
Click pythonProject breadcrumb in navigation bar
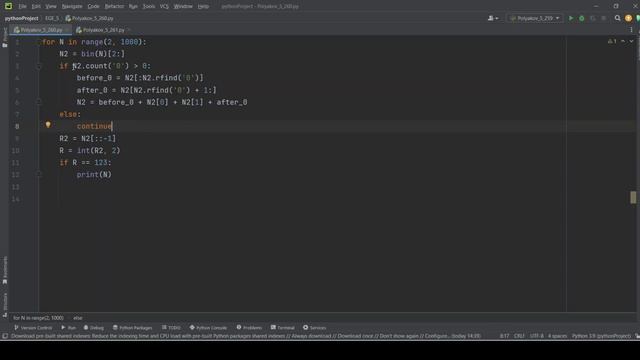[x=22, y=18]
